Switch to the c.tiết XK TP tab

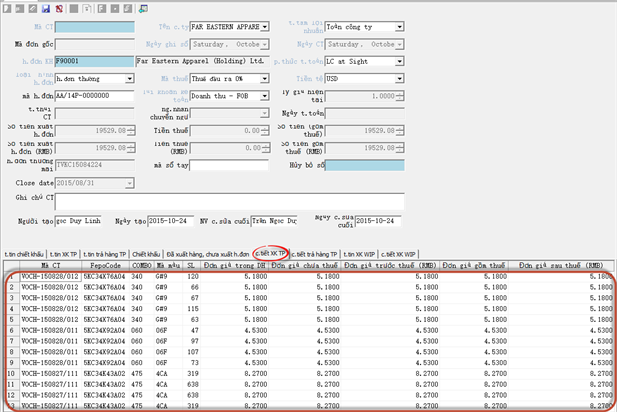(x=272, y=254)
